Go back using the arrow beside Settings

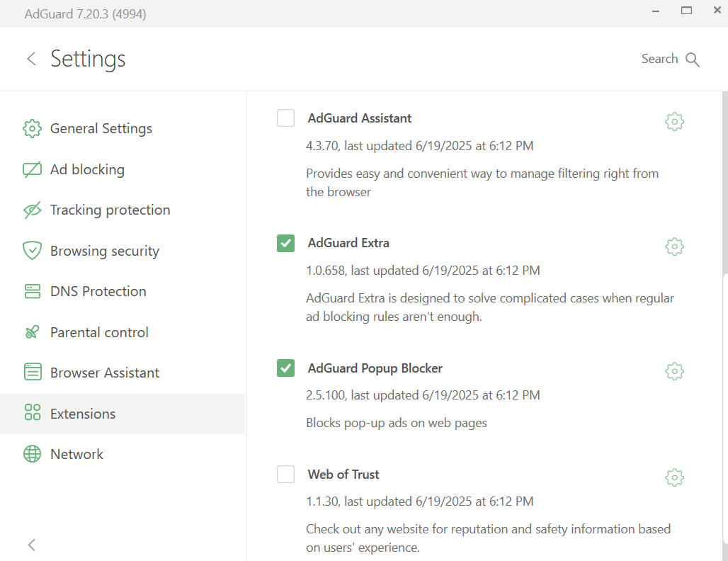coord(31,59)
